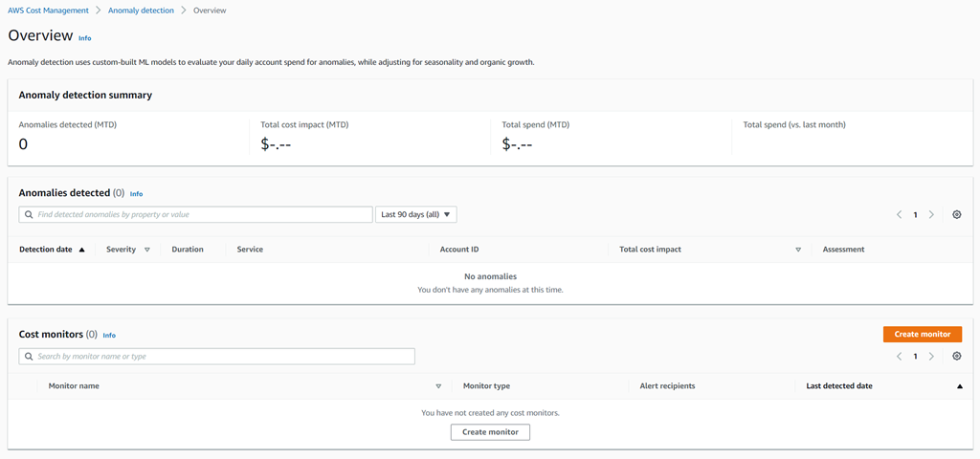Go to previous page of cost monitors
The image size is (980, 459).
point(899,357)
